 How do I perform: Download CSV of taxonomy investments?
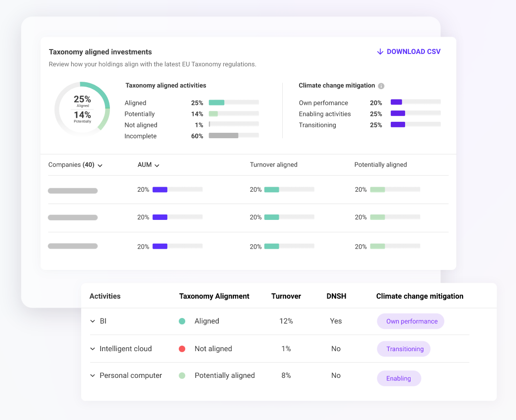point(409,52)
